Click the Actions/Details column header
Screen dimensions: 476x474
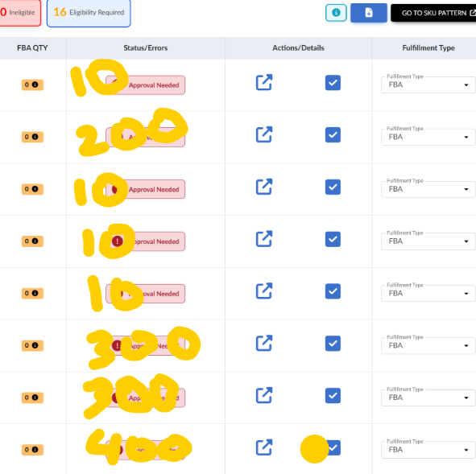click(298, 48)
